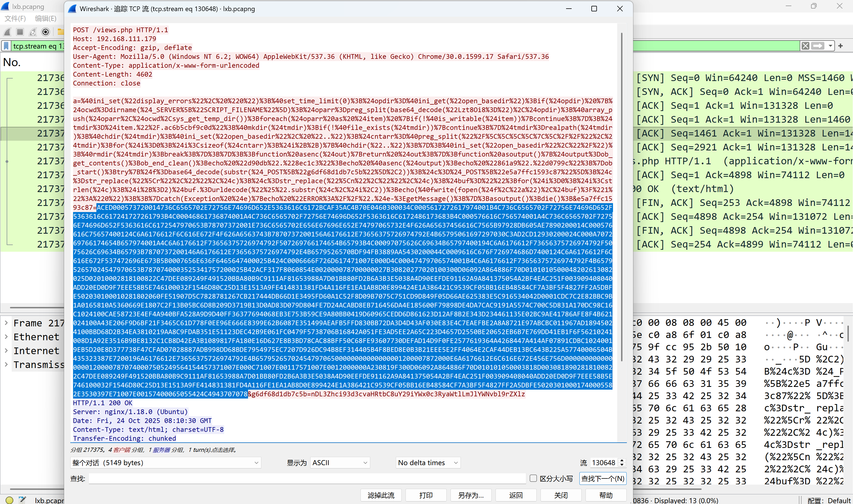Click the yellow expert information circle
853x504 pixels.
pos(9,500)
